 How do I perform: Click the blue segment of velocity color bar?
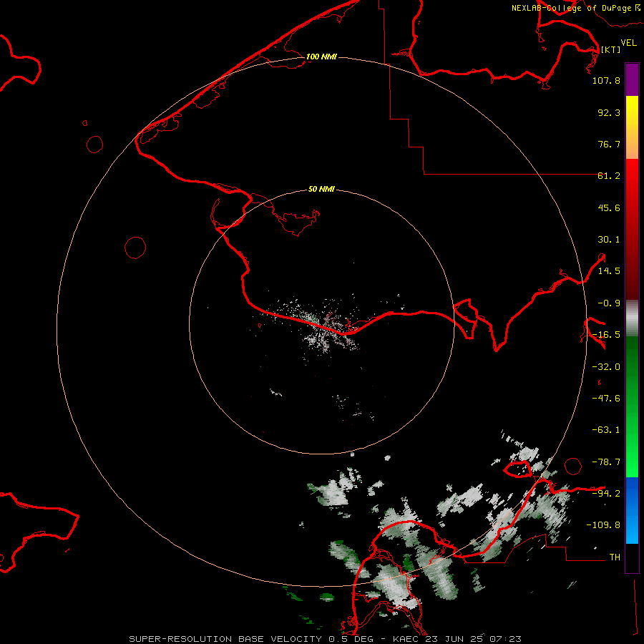632,510
